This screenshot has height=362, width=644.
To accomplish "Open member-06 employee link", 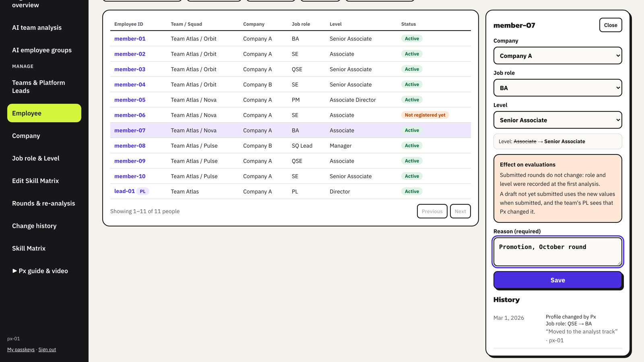I will (x=130, y=115).
